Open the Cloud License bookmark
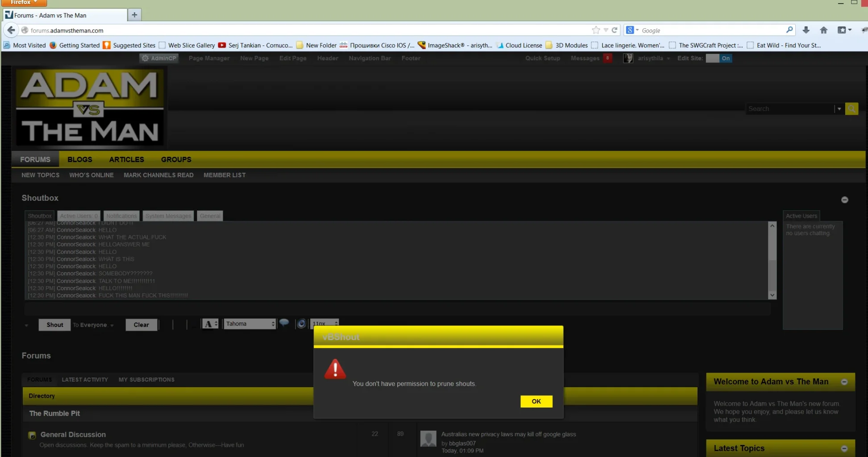The width and height of the screenshot is (868, 457). coord(519,45)
